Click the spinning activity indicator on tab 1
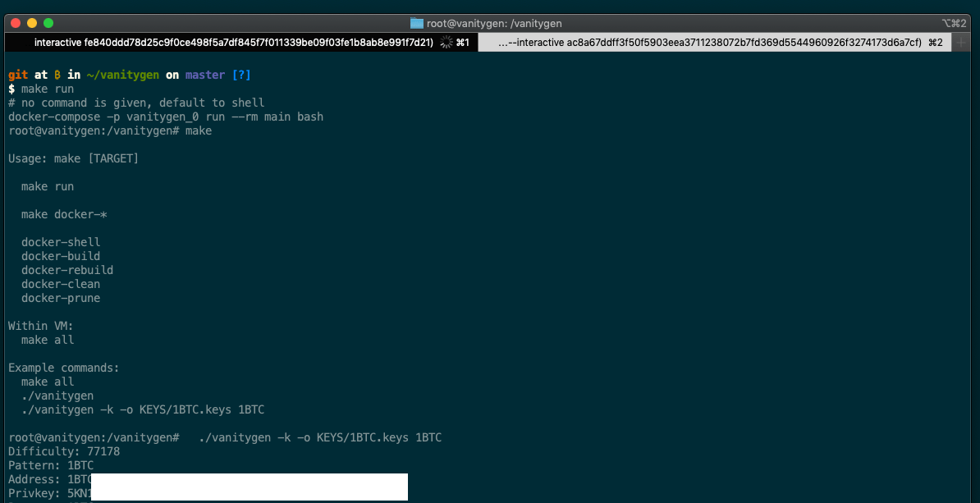The width and height of the screenshot is (980, 503). pyautogui.click(x=446, y=43)
